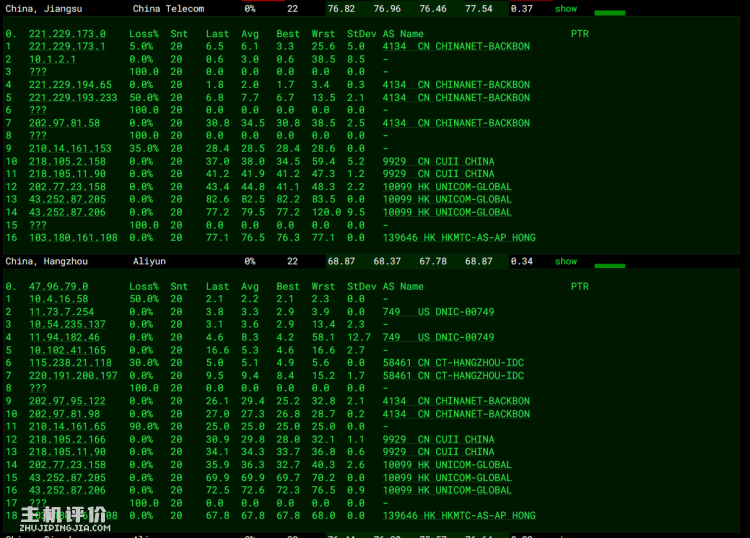Click the show link in the Aliyun row
Image resolution: width=750 pixels, height=538 pixels.
pos(565,262)
